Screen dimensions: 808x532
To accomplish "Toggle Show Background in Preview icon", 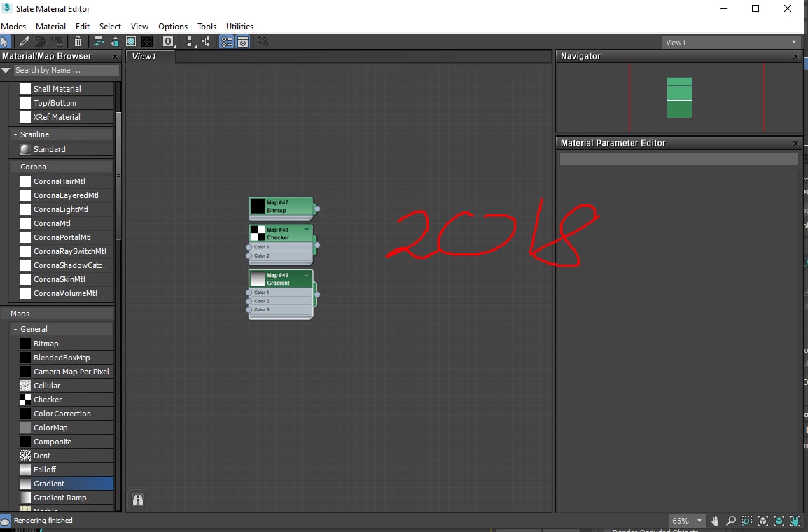I will click(147, 42).
